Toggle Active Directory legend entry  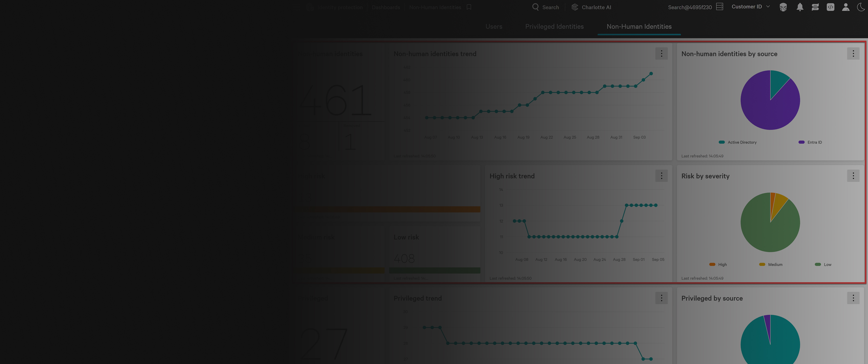point(738,142)
